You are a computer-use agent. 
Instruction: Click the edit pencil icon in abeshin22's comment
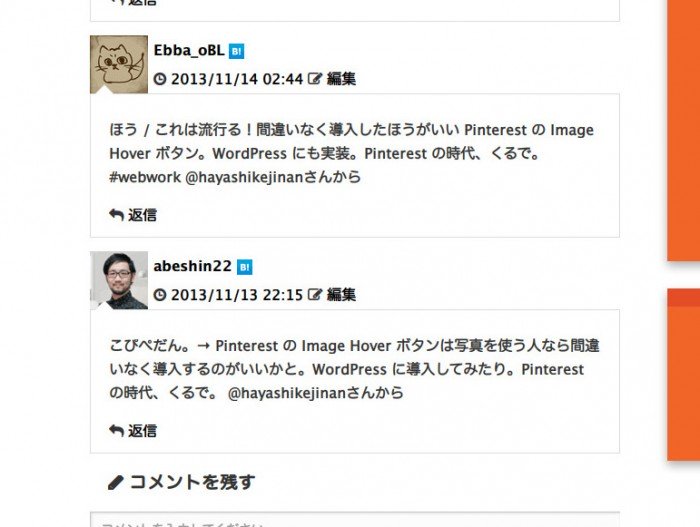click(315, 294)
